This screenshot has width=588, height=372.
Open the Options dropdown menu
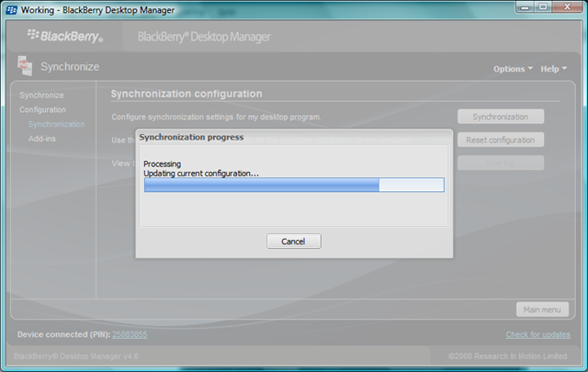pyautogui.click(x=513, y=69)
